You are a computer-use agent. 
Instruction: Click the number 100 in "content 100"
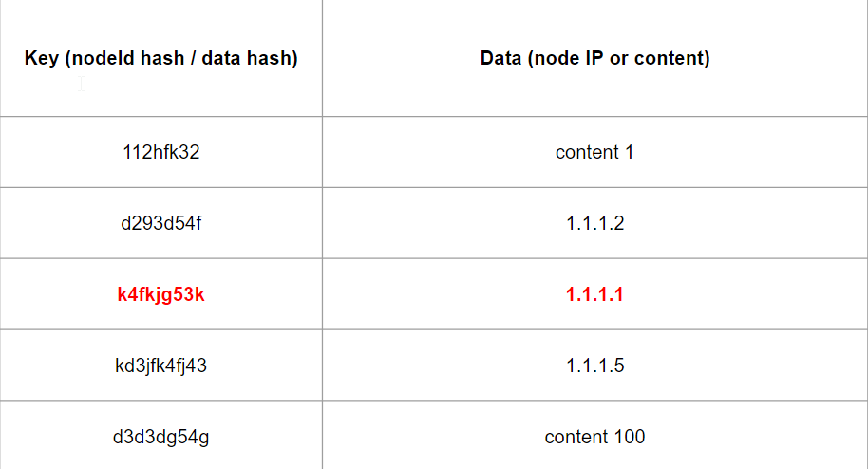[x=629, y=437]
